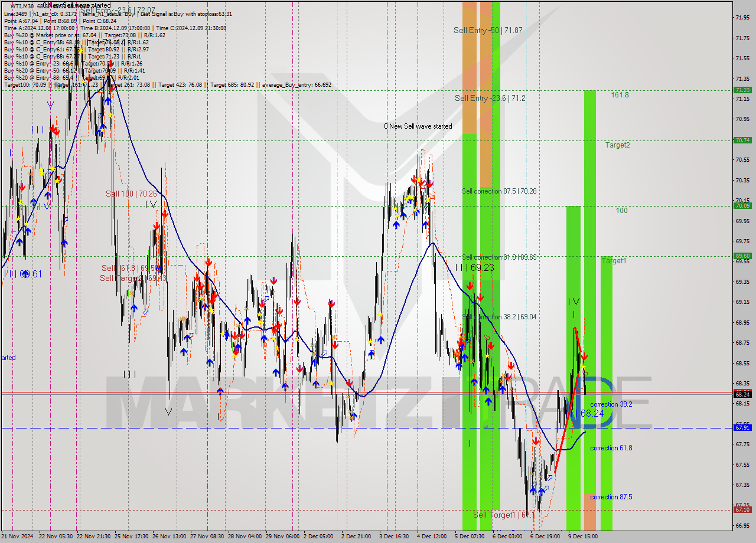Select the '0 New Sell wave started' text in mid-chart
Viewport: 756px width, 543px height.
(x=418, y=126)
